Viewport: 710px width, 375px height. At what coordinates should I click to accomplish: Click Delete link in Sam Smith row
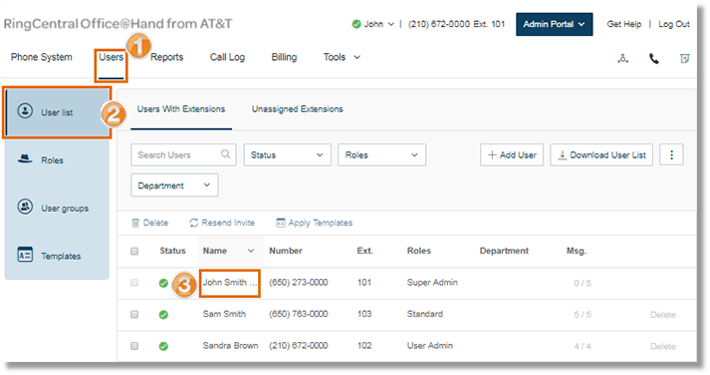[663, 315]
